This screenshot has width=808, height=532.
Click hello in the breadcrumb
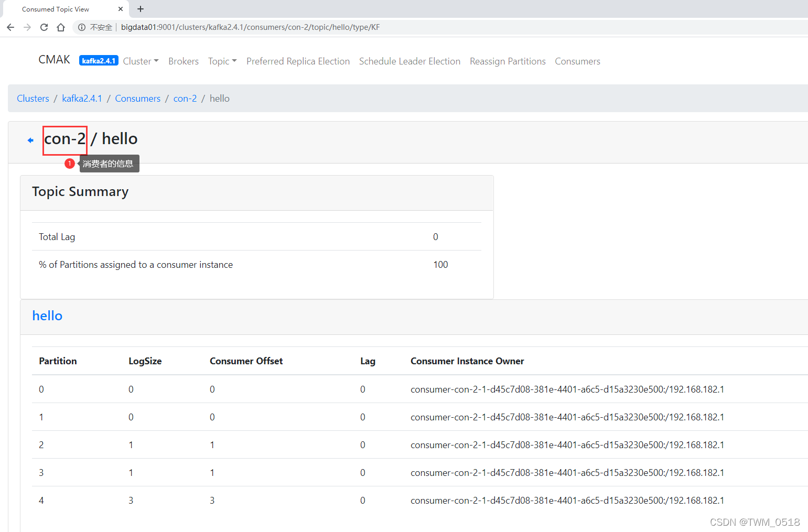[x=220, y=99]
